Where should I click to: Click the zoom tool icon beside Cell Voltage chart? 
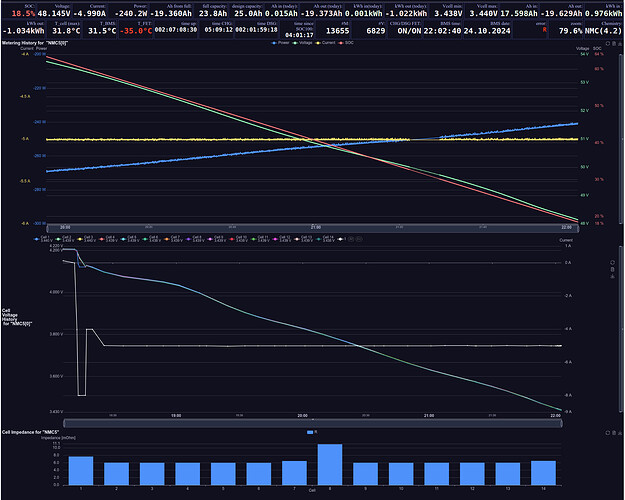[x=613, y=256]
